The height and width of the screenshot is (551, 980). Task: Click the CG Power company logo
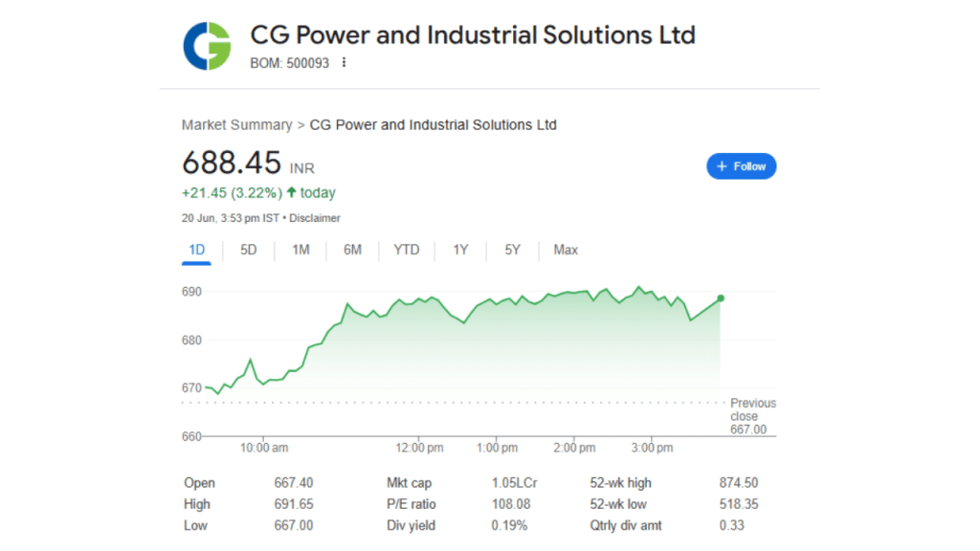click(207, 46)
